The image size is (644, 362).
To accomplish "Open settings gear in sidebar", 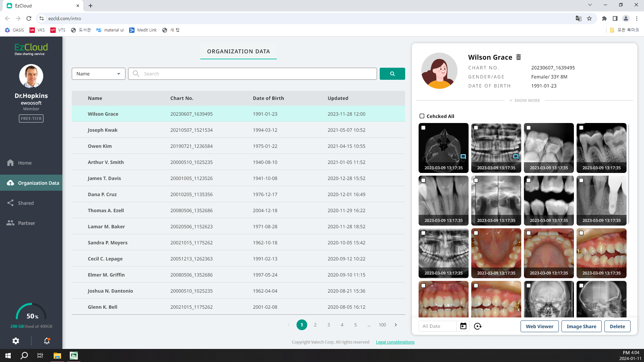I will click(16, 341).
